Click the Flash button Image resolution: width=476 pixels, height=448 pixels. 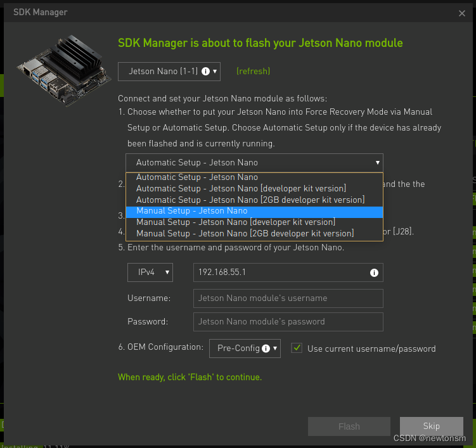click(349, 426)
